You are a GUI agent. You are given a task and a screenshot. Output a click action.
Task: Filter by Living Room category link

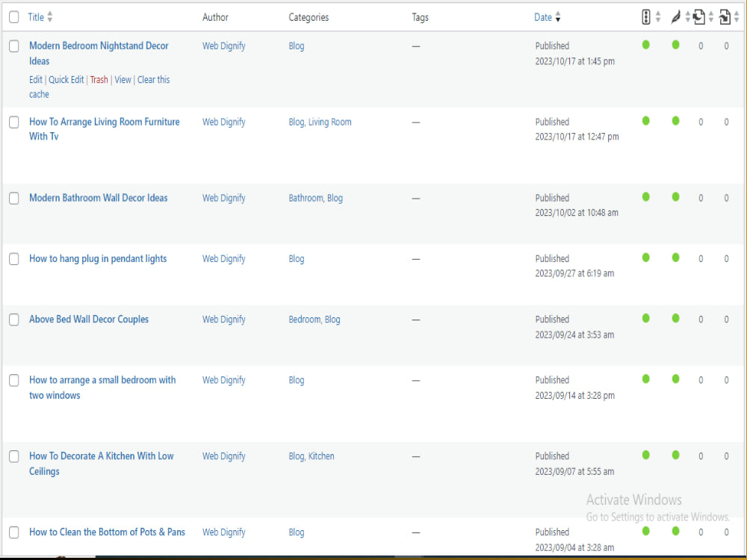(x=329, y=122)
